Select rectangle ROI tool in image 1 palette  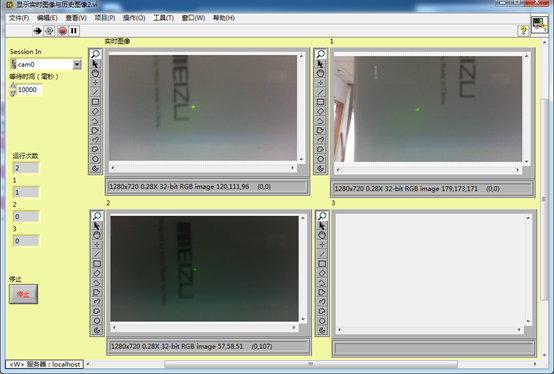(x=320, y=102)
